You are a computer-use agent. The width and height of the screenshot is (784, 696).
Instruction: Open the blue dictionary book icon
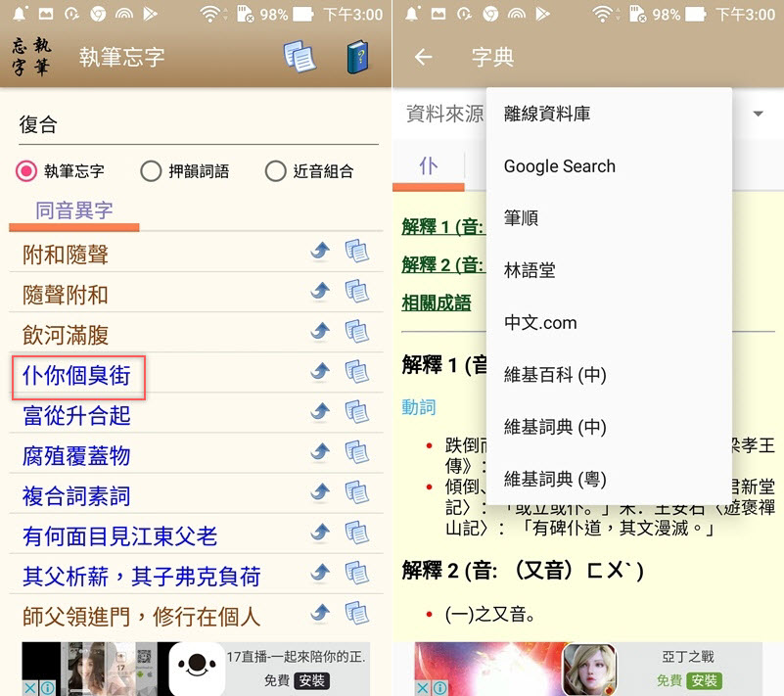(x=357, y=57)
